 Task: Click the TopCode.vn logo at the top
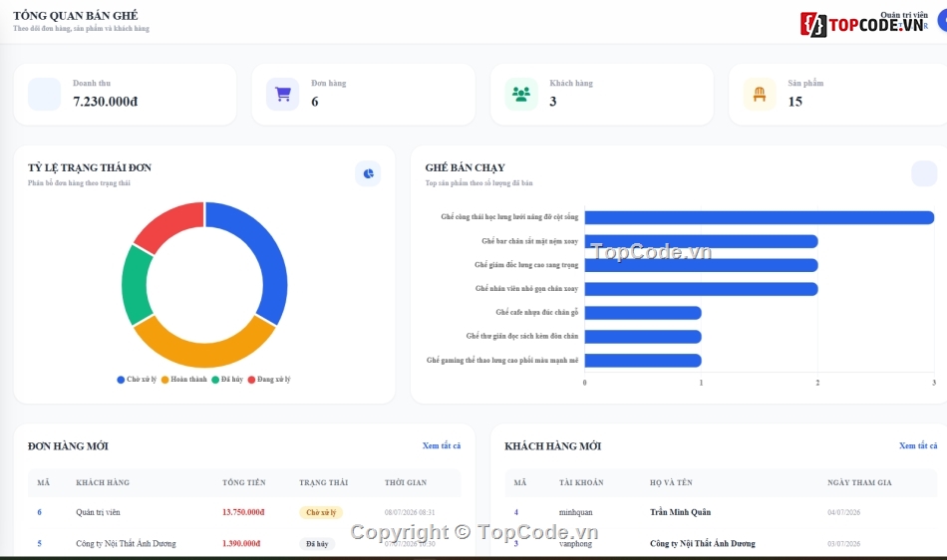(x=863, y=24)
